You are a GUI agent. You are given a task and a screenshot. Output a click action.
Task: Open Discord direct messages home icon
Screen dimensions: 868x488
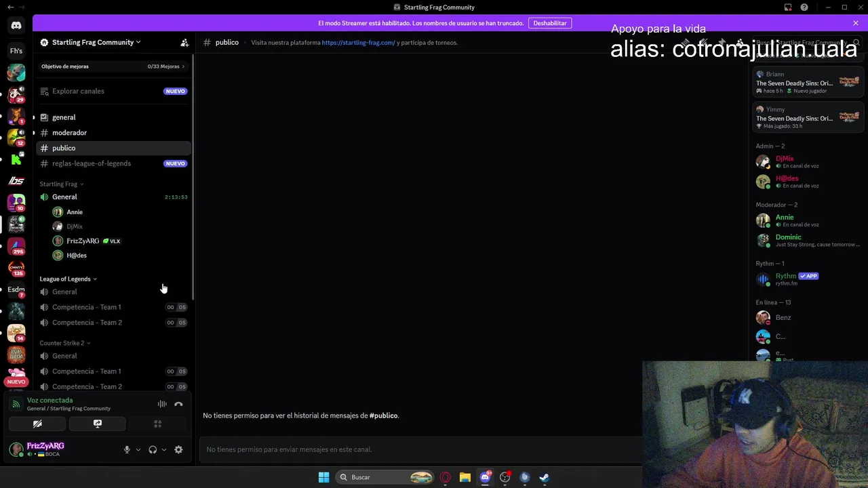(x=16, y=26)
